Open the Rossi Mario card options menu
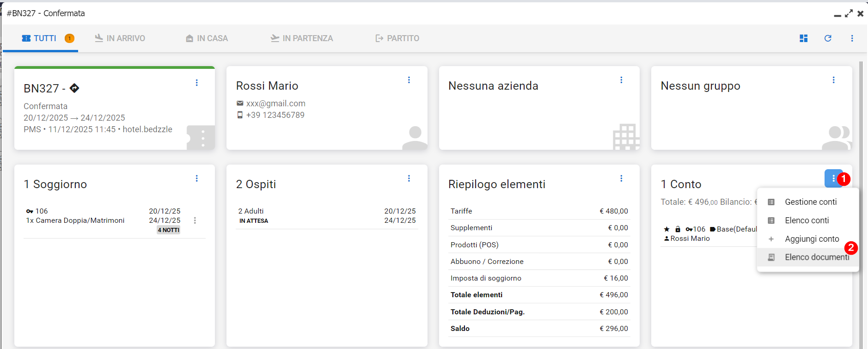This screenshot has width=868, height=349. (x=409, y=80)
